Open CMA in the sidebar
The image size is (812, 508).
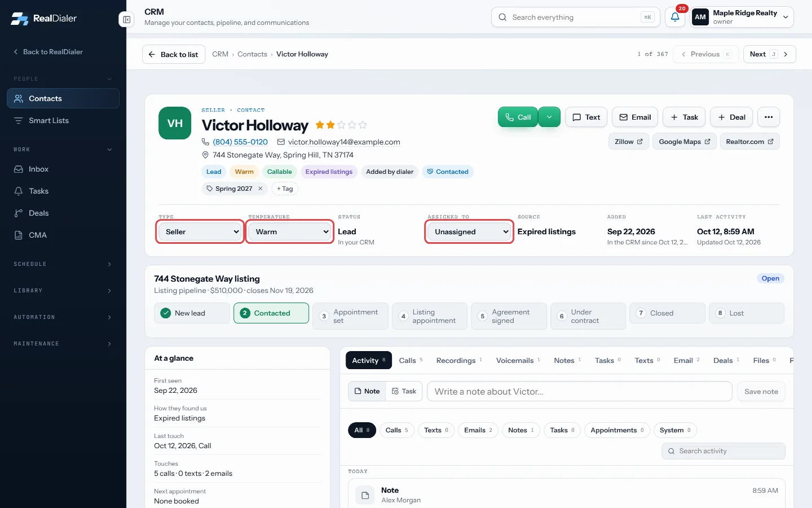point(63,235)
